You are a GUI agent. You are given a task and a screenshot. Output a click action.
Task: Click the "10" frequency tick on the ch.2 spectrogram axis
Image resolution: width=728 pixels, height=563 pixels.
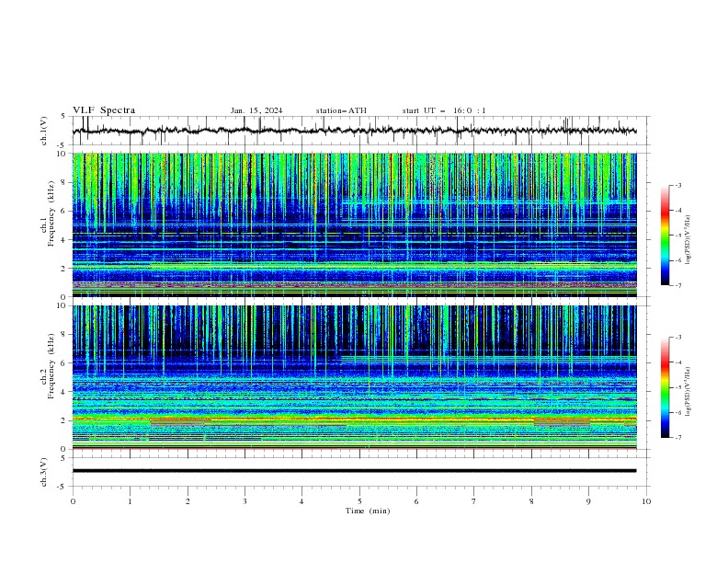(63, 305)
